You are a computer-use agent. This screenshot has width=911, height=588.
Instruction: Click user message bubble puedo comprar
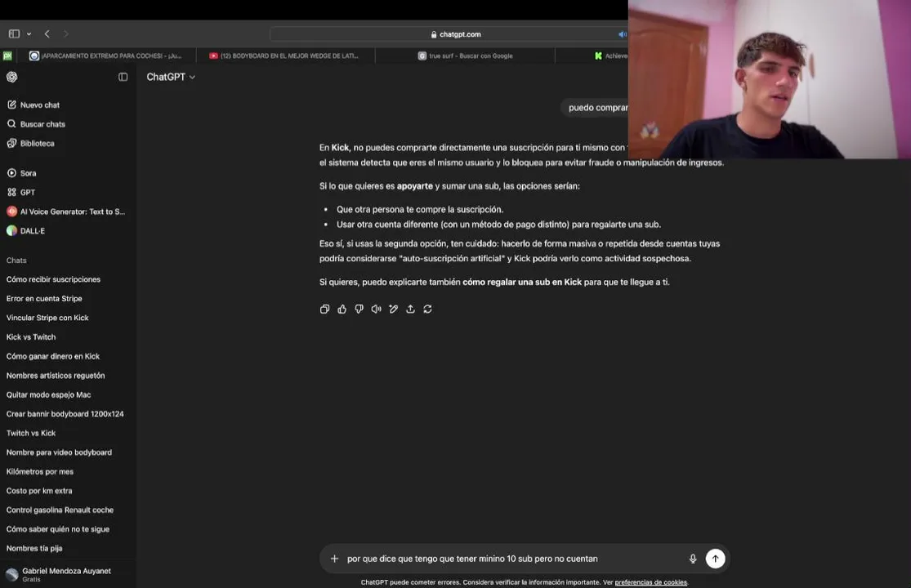click(595, 107)
